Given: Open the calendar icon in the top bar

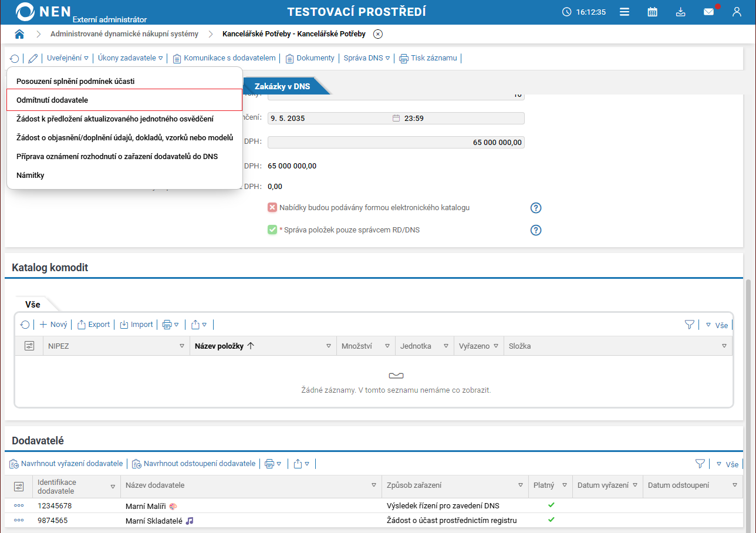Looking at the screenshot, I should [x=652, y=12].
